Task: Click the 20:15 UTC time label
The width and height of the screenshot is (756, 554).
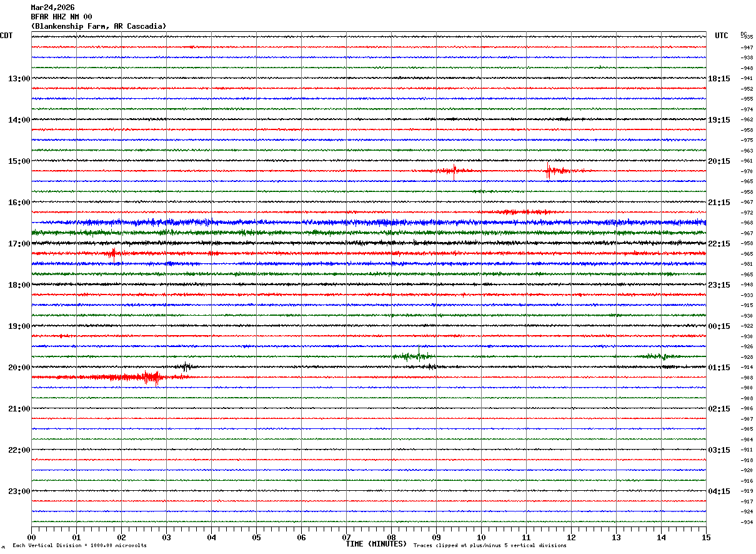Action: pos(719,161)
